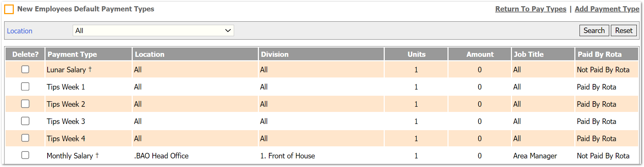
Task: Click the Location column header
Action: click(x=150, y=54)
